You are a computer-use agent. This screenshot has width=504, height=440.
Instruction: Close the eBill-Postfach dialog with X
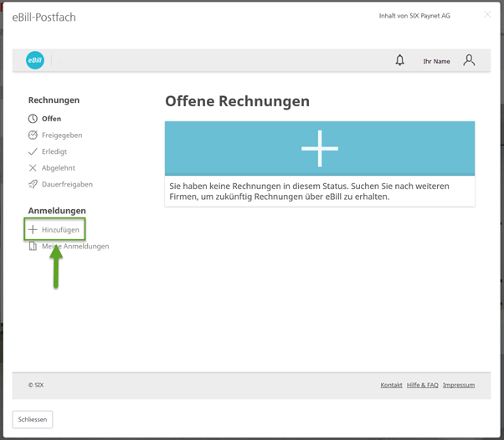pos(487,14)
